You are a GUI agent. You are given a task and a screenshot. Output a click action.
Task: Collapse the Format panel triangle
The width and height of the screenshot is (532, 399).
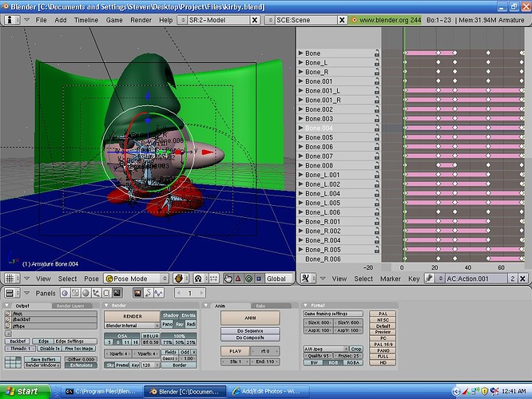(305, 306)
